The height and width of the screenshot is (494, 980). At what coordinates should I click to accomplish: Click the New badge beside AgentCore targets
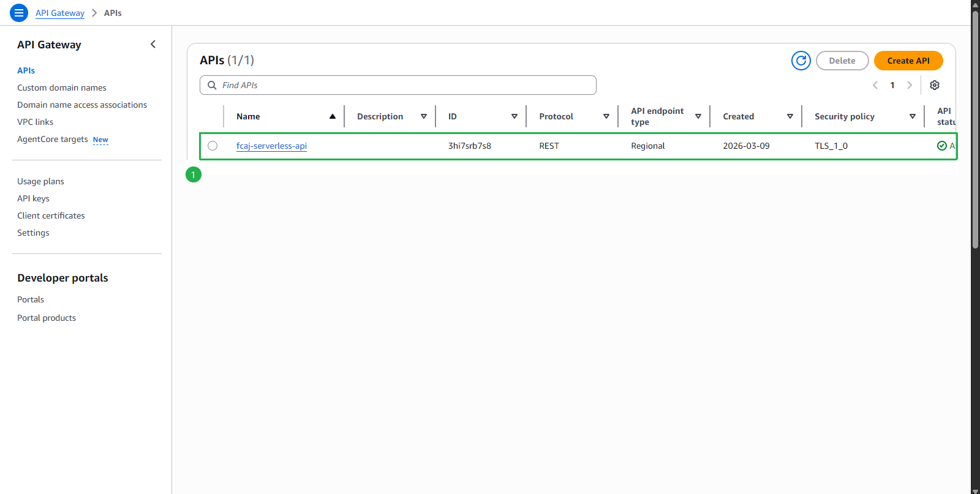100,140
